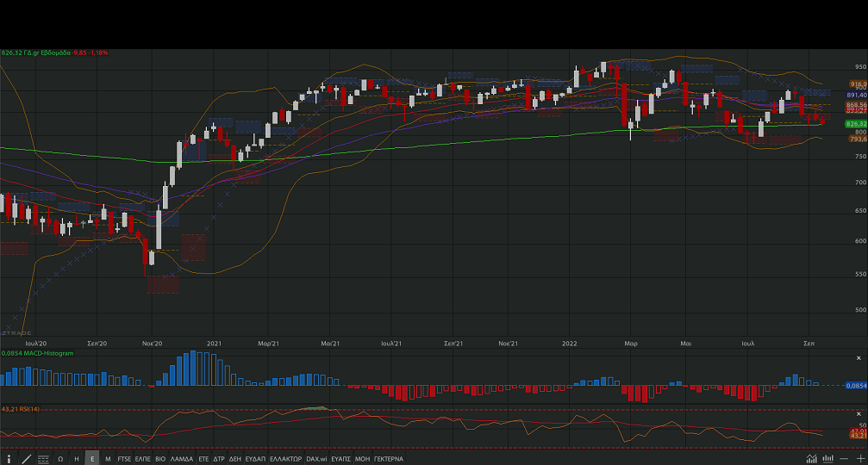The image size is (868, 465).
Task: Switch to the H daily timeframe
Action: (x=77, y=459)
